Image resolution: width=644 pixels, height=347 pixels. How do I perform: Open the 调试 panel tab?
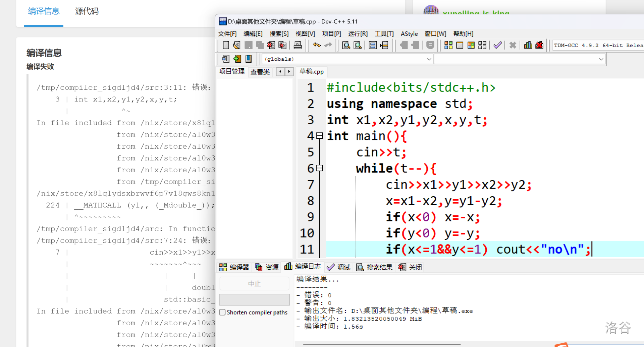click(339, 267)
